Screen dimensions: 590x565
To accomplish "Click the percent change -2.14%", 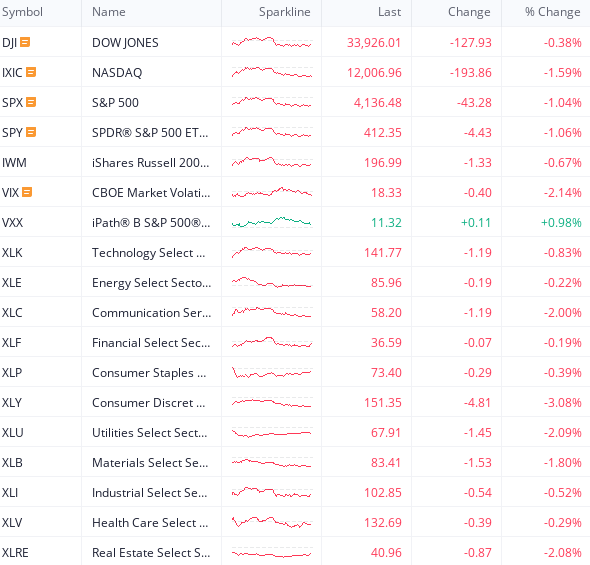I will [x=563, y=193].
